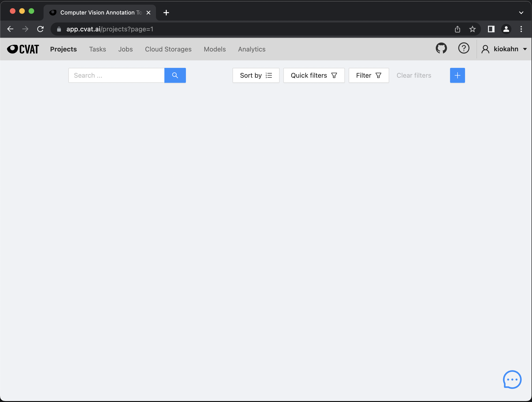
Task: Bookmark this page with star icon
Action: pos(472,29)
